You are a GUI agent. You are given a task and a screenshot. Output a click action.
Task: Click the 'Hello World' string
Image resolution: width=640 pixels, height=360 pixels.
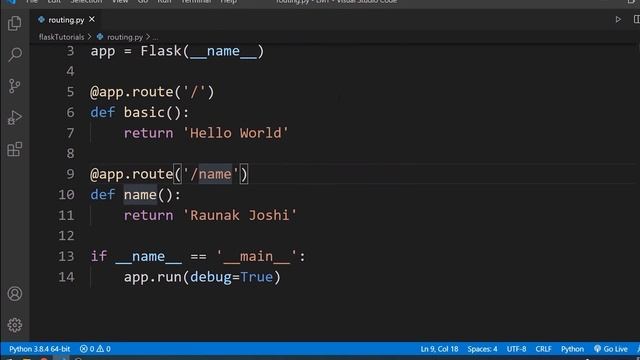(236, 133)
